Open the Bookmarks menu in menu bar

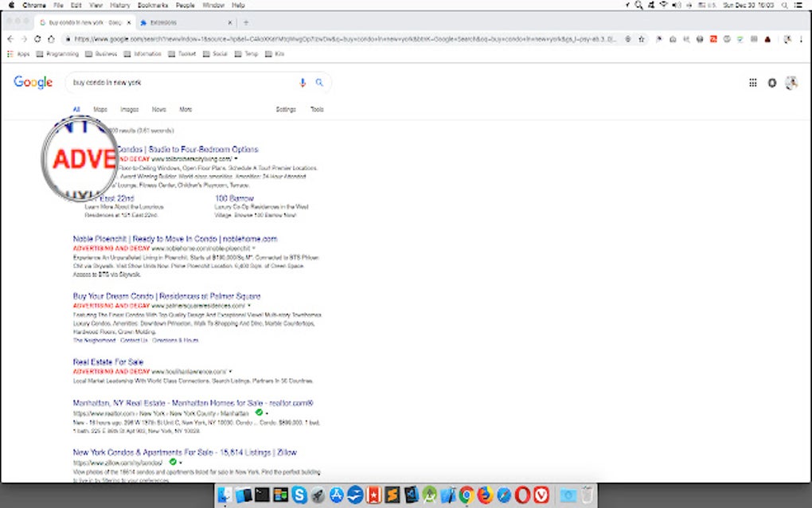153,6
